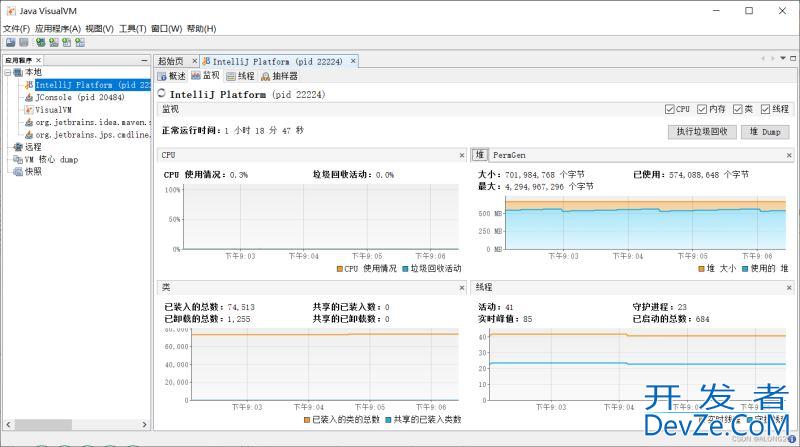Image resolution: width=800 pixels, height=447 pixels.
Task: Click icon beside org.jetbrains.idea.maven entry
Action: pos(29,122)
